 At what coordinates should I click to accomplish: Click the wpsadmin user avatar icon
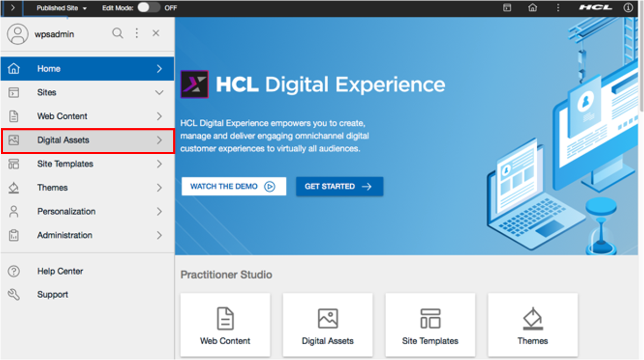pos(17,34)
